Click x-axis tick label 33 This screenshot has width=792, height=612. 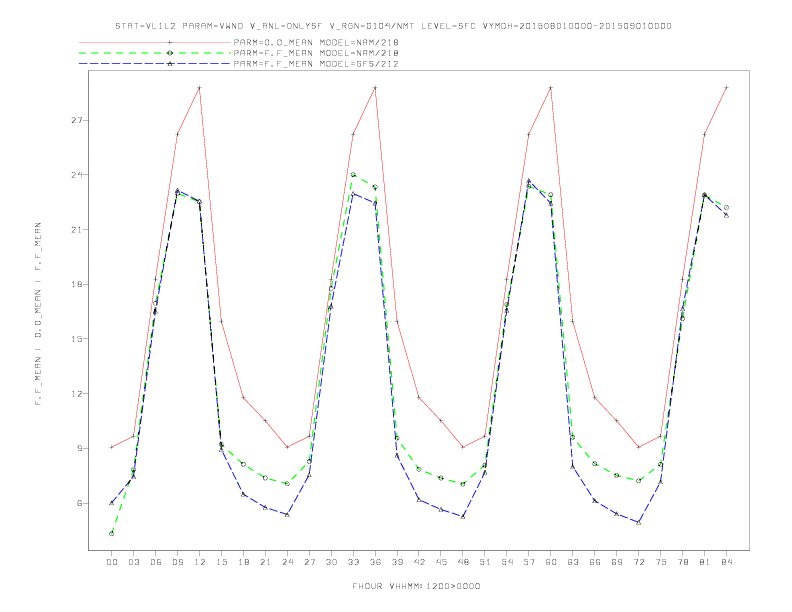[353, 562]
